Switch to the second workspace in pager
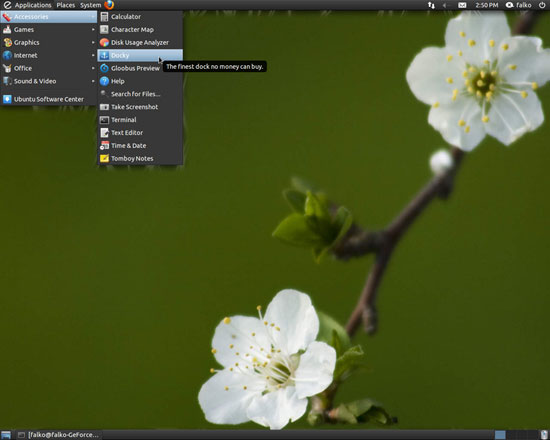 [511, 435]
